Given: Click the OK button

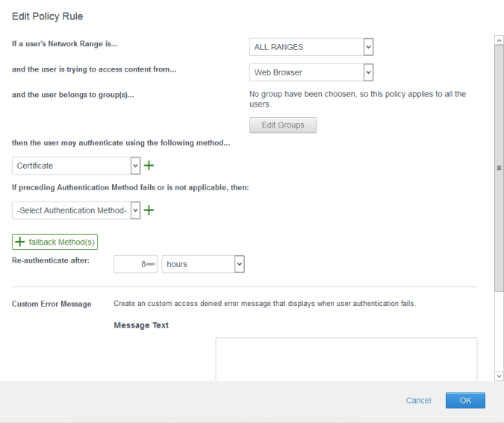Looking at the screenshot, I should [x=465, y=401].
